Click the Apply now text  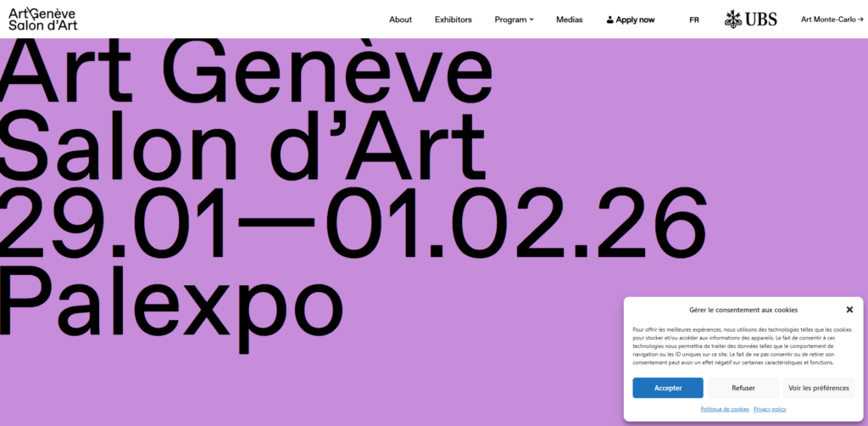point(635,20)
